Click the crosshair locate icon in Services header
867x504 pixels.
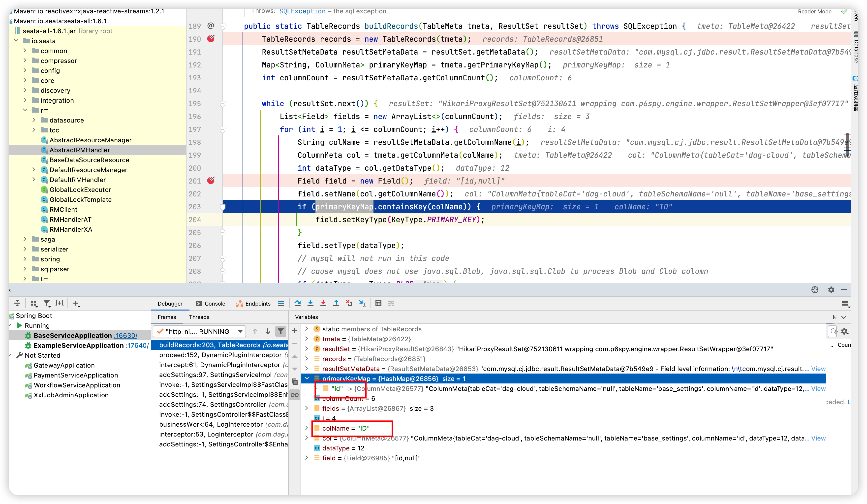[x=815, y=290]
